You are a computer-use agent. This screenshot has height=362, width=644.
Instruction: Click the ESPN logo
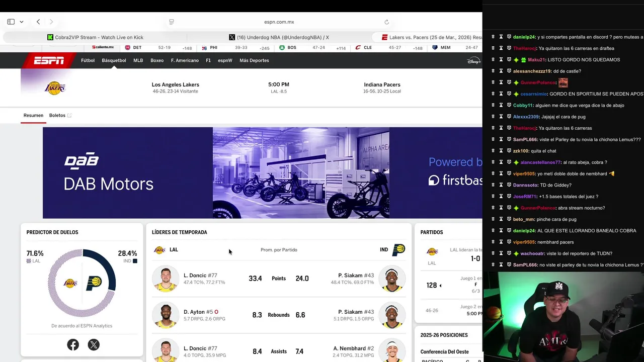tap(49, 60)
